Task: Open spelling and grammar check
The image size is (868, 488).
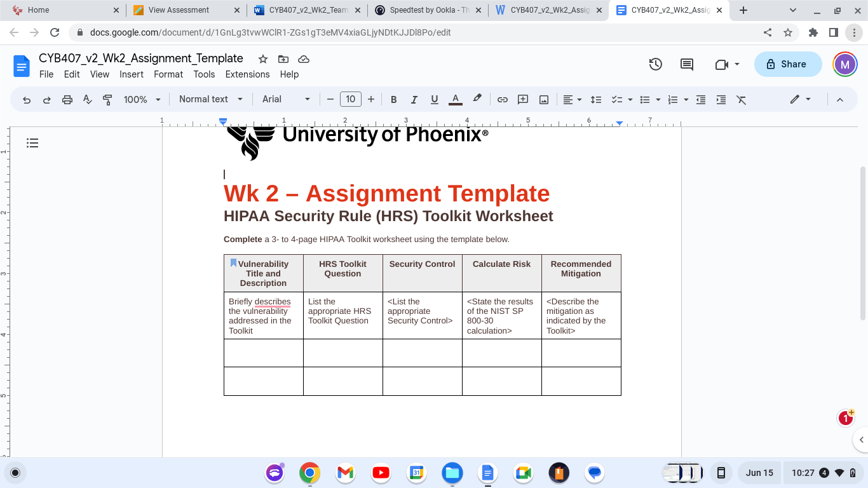Action: (87, 99)
